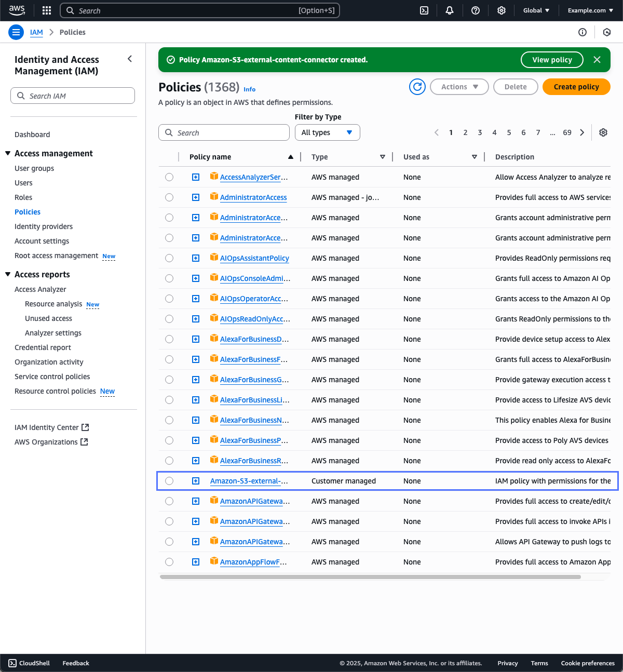The image size is (623, 672).
Task: Expand Amazon-S3-external policy row plus icon
Action: 196,481
